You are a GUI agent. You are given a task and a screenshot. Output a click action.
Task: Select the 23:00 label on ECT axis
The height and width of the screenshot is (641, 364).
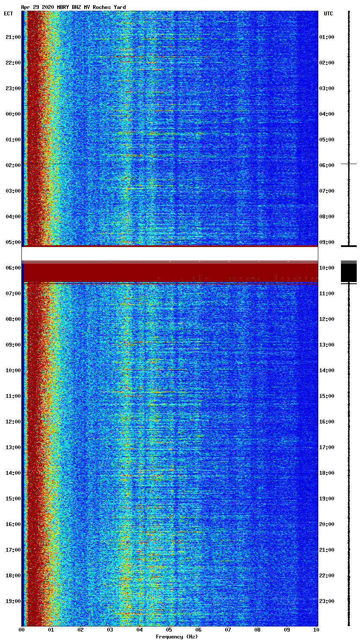(x=13, y=88)
